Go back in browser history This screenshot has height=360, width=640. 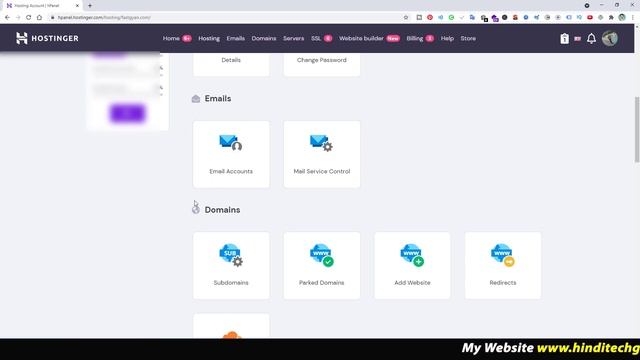tap(7, 18)
